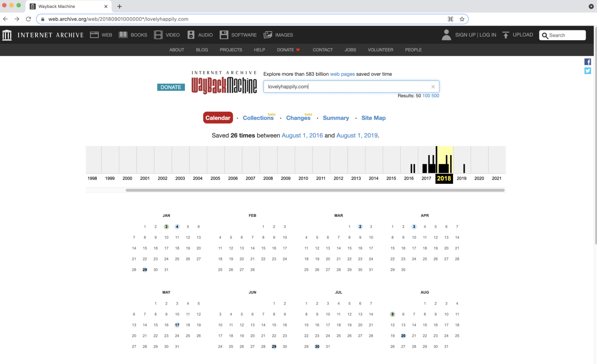Click the Upload arrow icon

click(506, 35)
